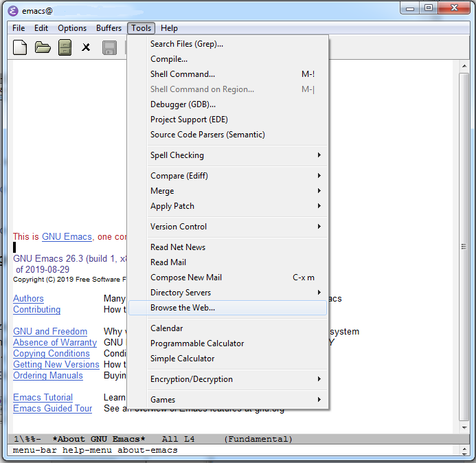Choose Read Net News
Screen dimensions: 476x463
click(227, 247)
